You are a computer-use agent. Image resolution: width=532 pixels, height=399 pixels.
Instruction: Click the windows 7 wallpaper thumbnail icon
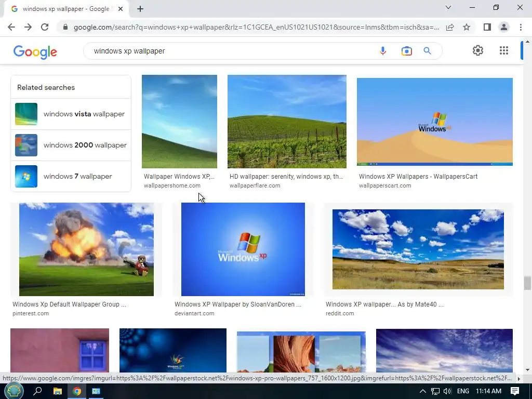tap(26, 177)
